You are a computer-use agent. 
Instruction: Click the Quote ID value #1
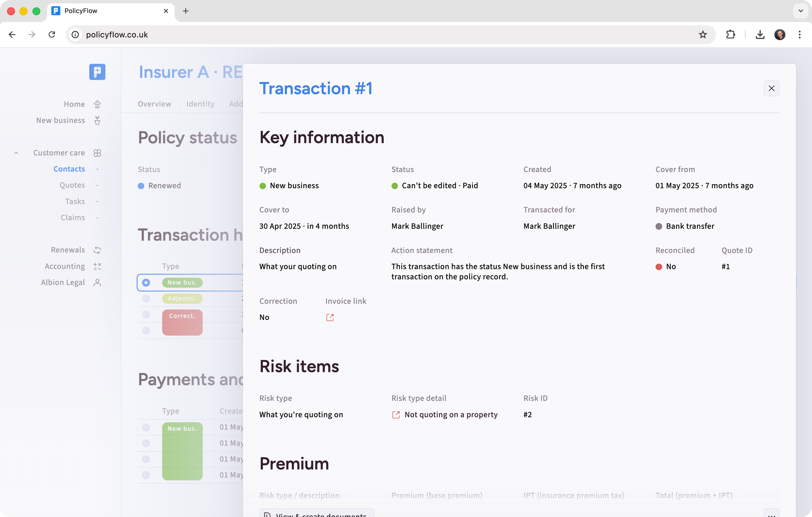pos(725,266)
